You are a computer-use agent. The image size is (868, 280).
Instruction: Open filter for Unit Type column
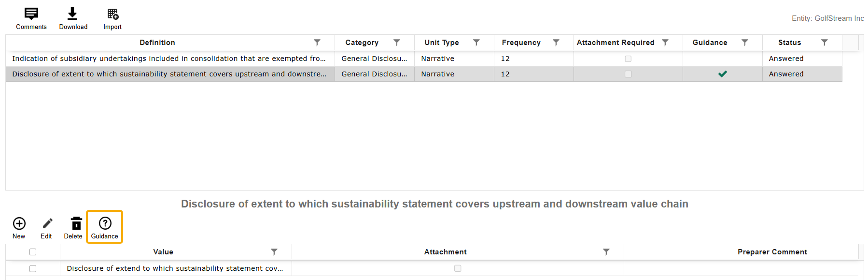pyautogui.click(x=476, y=43)
